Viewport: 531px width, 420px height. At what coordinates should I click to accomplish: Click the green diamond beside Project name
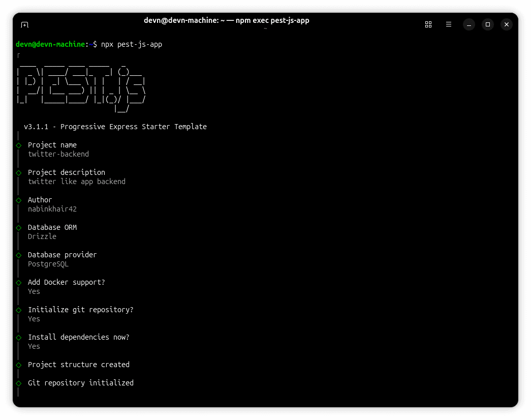click(x=19, y=145)
